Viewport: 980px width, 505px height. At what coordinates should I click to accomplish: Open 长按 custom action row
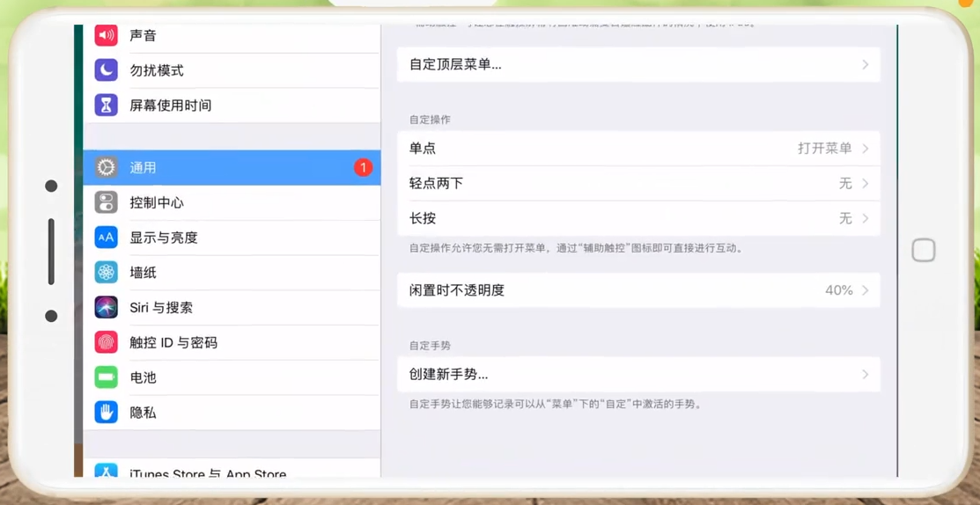638,218
